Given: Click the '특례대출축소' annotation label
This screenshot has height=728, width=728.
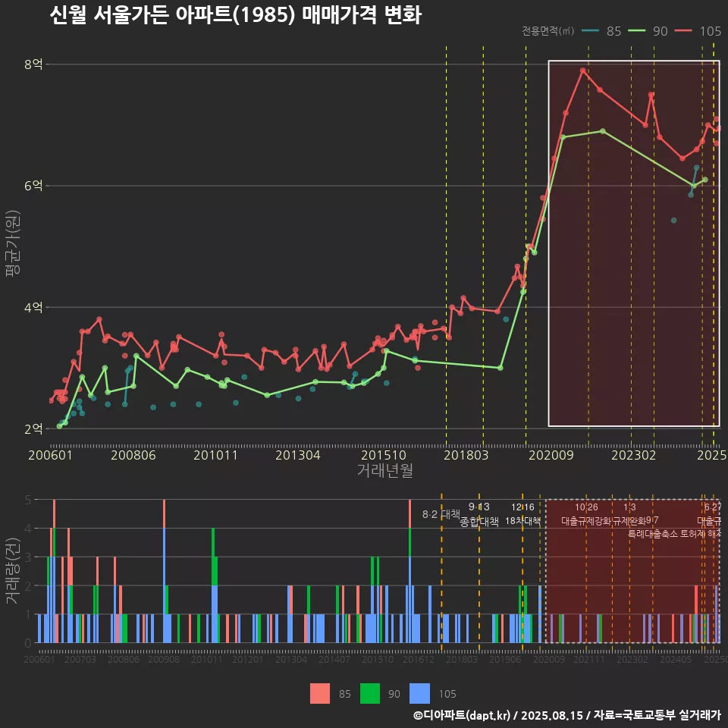Looking at the screenshot, I should [653, 534].
